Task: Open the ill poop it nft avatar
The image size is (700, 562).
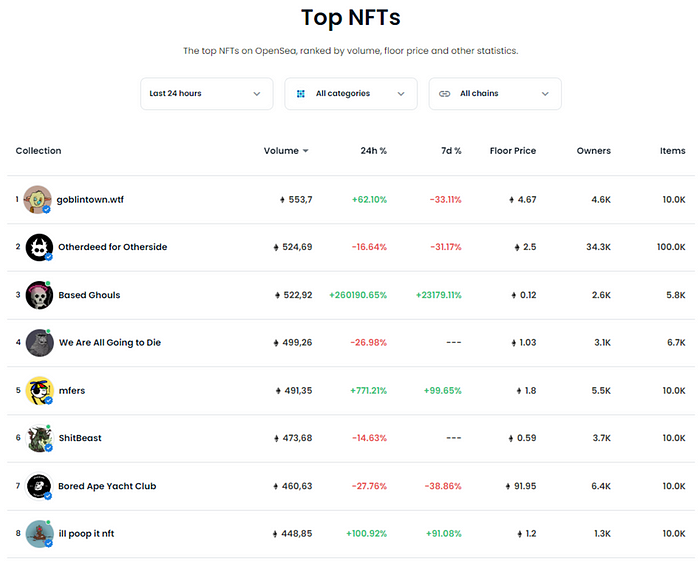Action: point(39,534)
